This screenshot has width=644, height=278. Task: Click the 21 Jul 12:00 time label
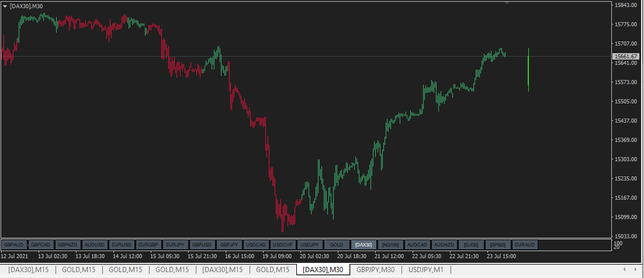pyautogui.click(x=389, y=256)
